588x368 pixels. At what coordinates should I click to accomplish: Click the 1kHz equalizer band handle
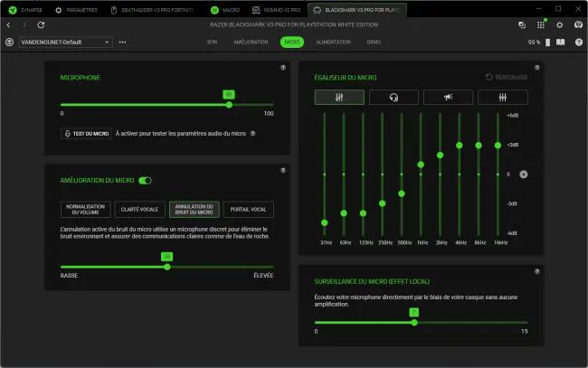click(421, 165)
